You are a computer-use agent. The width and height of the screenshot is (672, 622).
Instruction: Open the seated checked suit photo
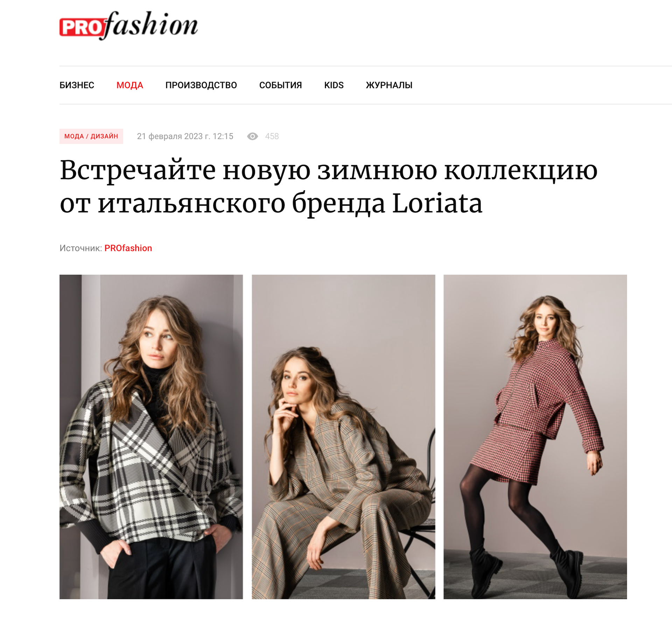pyautogui.click(x=343, y=437)
